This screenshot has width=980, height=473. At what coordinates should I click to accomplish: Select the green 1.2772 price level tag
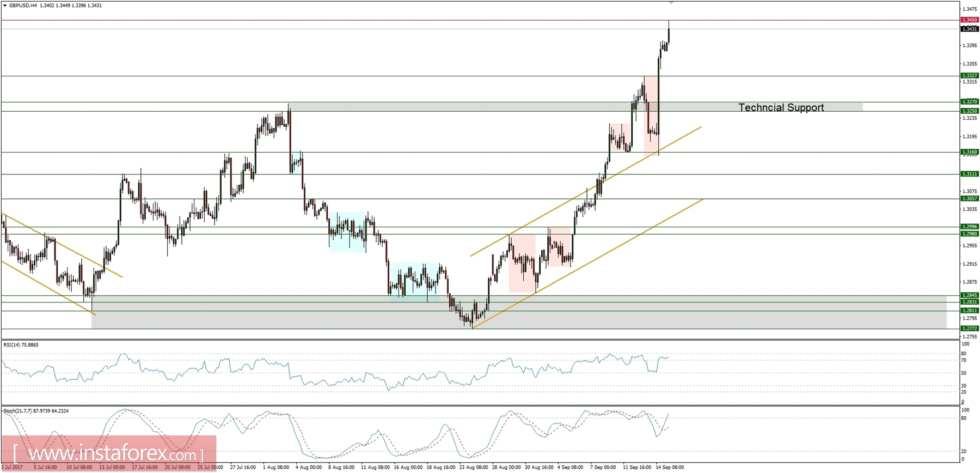pos(970,329)
